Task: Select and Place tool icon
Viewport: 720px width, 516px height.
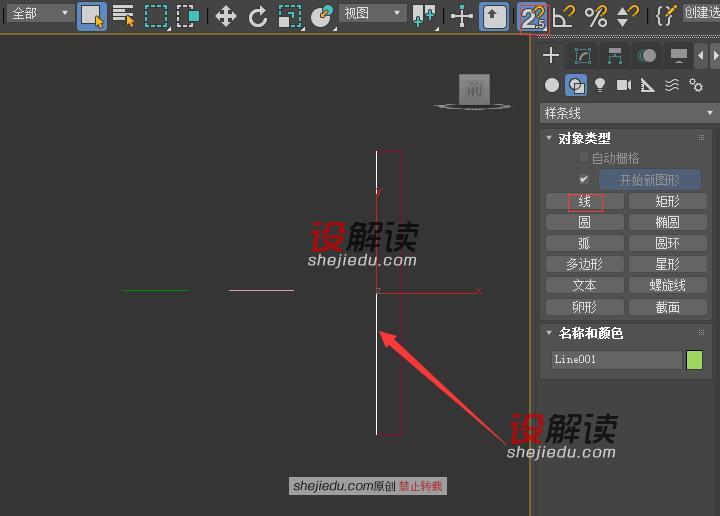Action: (322, 17)
